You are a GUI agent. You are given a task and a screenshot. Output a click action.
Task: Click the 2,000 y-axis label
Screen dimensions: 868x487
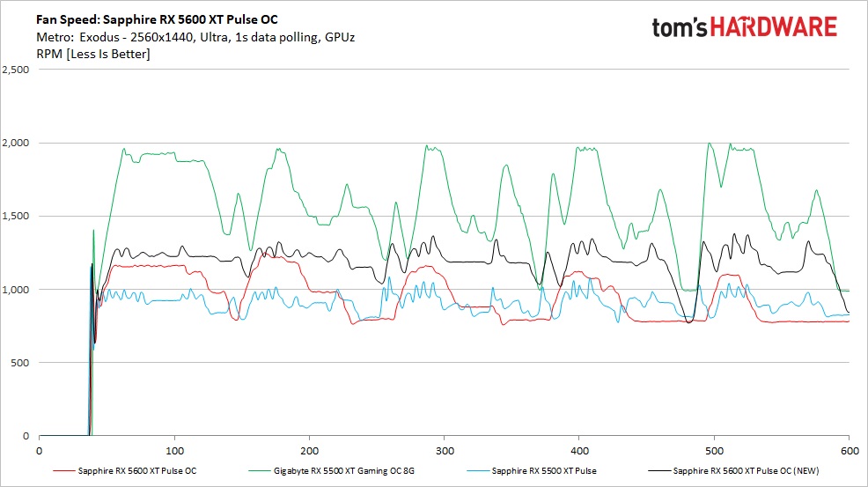[16, 143]
